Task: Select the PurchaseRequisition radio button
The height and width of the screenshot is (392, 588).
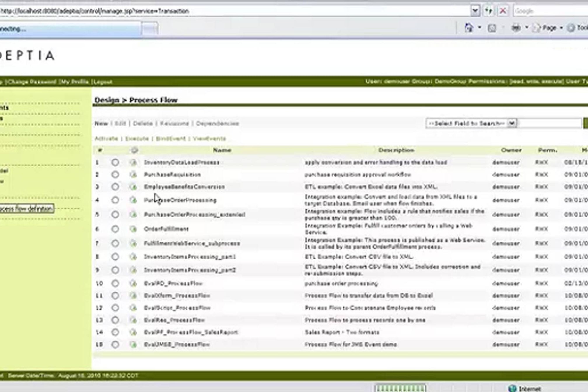Action: click(x=115, y=175)
